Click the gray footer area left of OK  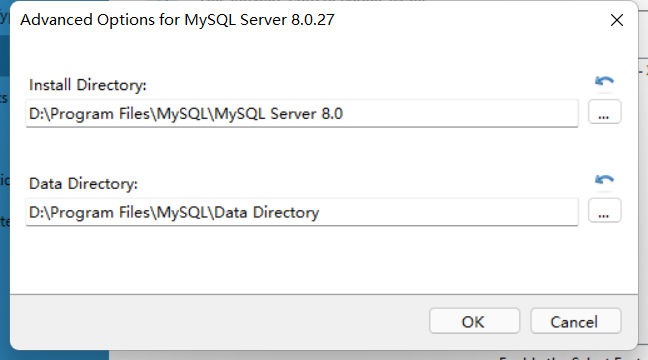click(219, 322)
